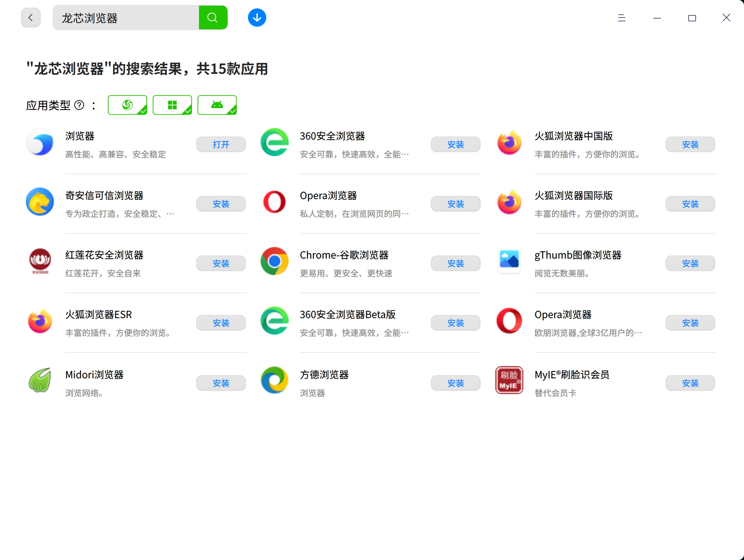744x560 pixels.
Task: Install 火狐浏览器国际版
Action: tap(690, 204)
